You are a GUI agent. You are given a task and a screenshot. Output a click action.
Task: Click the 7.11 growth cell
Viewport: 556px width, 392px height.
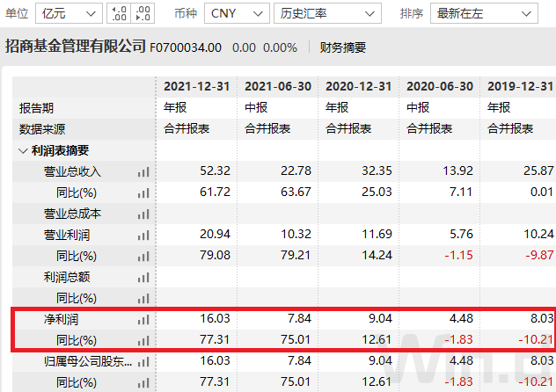461,192
